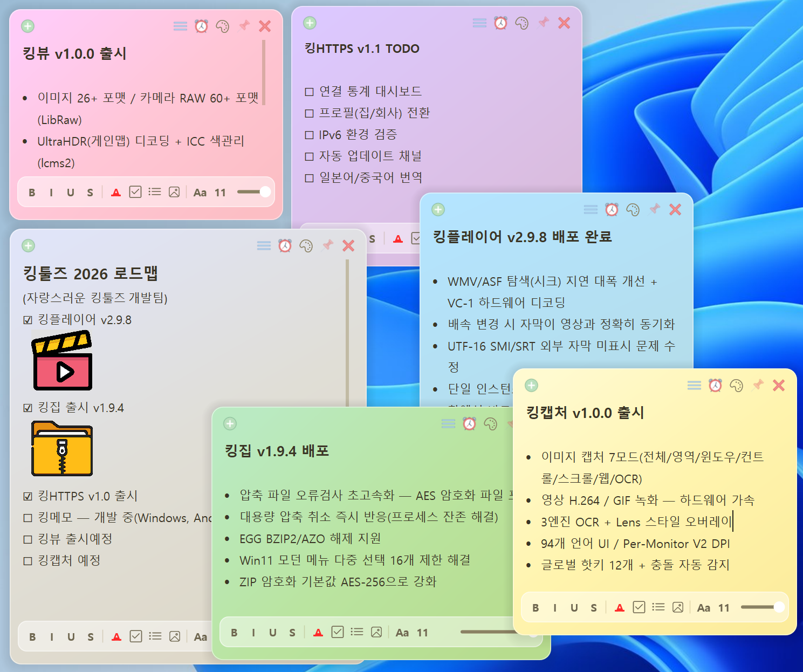The image size is (803, 672).
Task: Tick the IPv6 환경 검증 checkbox
Action: pyautogui.click(x=310, y=135)
